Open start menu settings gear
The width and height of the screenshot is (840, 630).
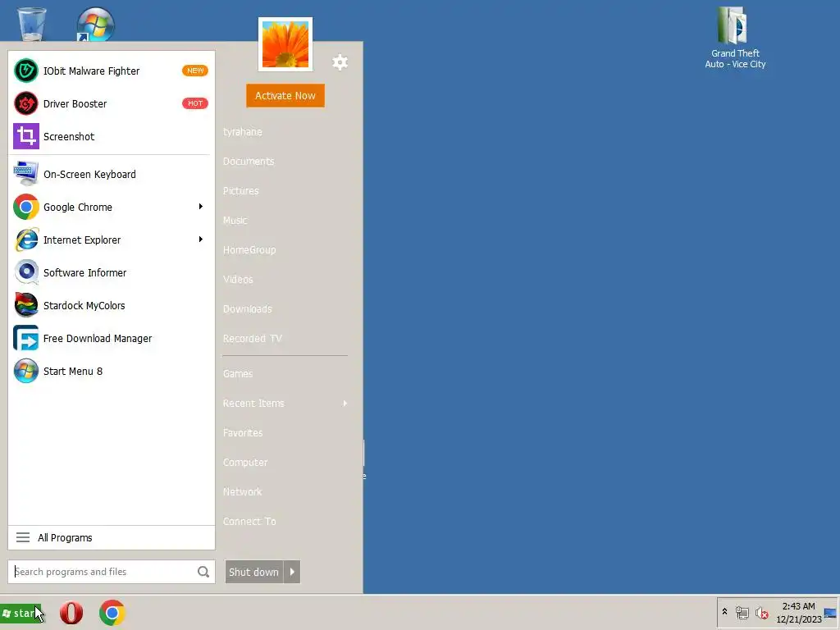click(340, 62)
